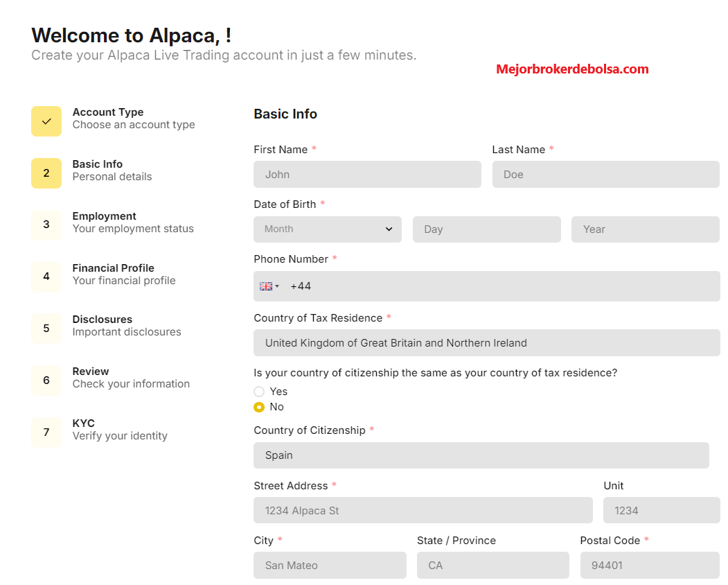This screenshot has height=585, width=728.
Task: Go to step 6 Review badge
Action: 46,381
